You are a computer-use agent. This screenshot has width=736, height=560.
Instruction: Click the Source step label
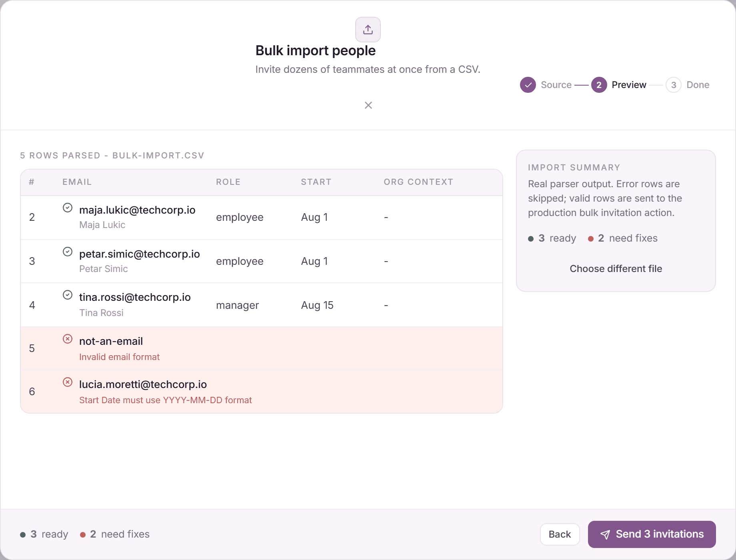click(556, 85)
